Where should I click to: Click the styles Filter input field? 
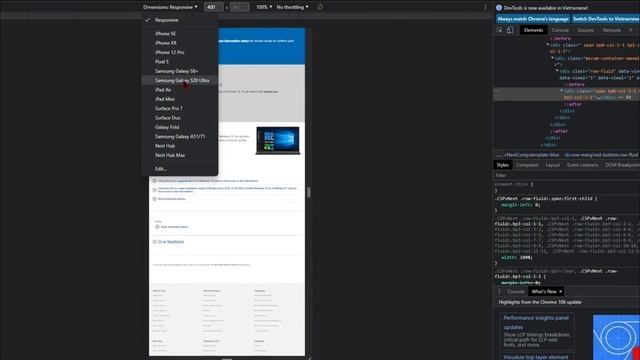coord(567,176)
